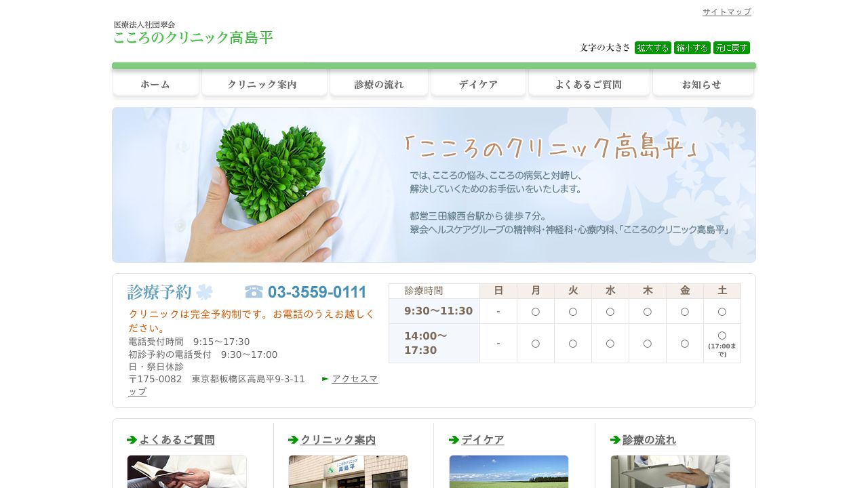
Task: Click the green arrow beside クリニック案内 heading
Action: (293, 440)
